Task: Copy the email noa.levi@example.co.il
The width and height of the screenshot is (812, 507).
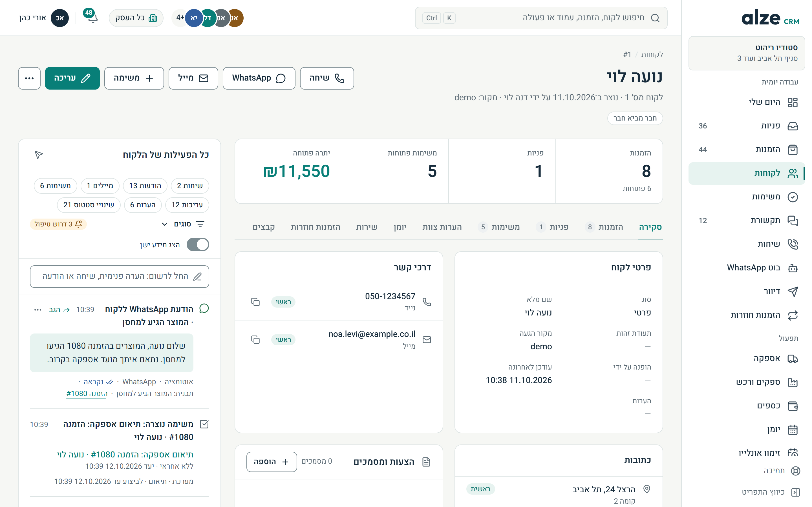Action: click(255, 340)
